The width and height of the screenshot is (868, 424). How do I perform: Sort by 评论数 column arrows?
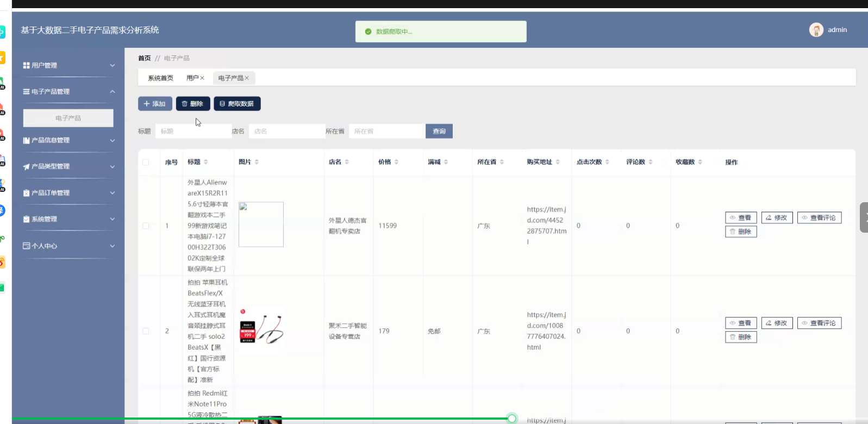[x=651, y=162]
